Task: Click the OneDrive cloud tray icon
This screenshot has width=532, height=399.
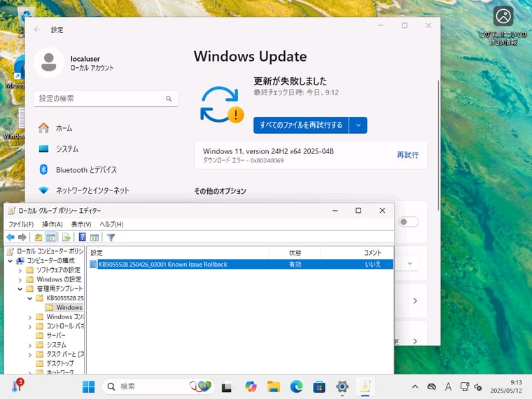Action: click(432, 386)
